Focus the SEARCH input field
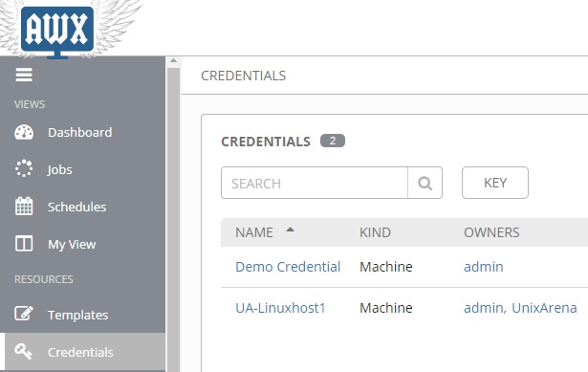Screen dimensions: 588x372 click(x=315, y=183)
